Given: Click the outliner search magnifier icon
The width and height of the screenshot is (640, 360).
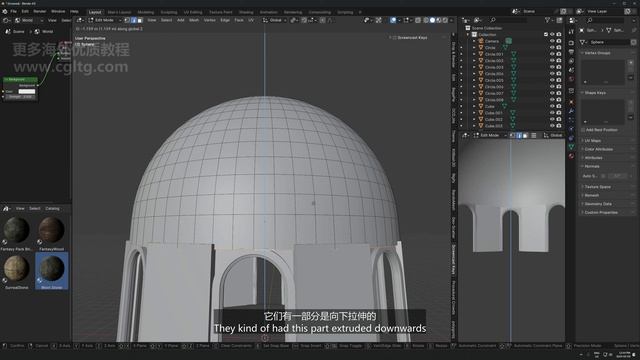Looking at the screenshot, I should point(493,20).
